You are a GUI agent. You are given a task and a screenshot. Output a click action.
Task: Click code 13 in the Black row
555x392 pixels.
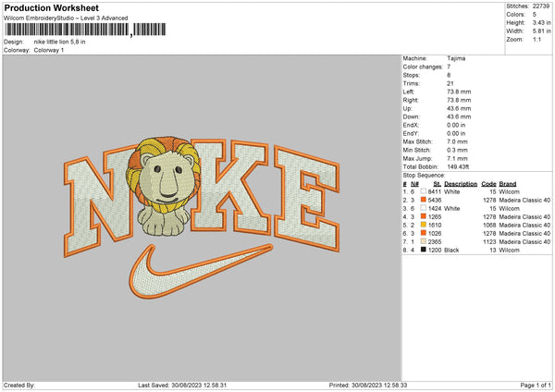tap(493, 251)
